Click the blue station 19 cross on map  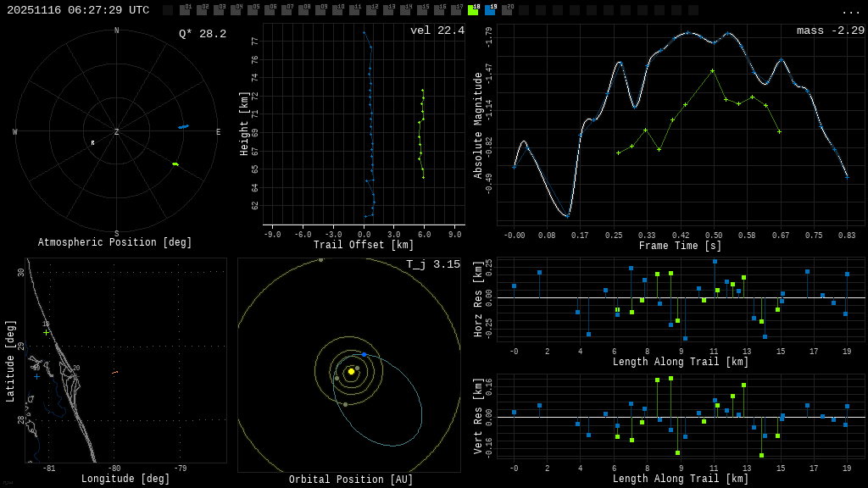pyautogui.click(x=36, y=376)
